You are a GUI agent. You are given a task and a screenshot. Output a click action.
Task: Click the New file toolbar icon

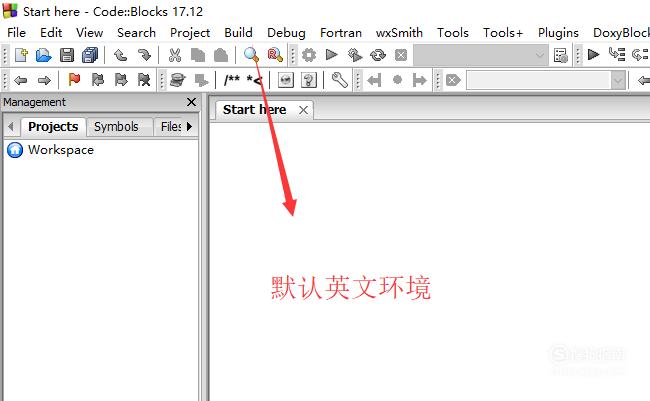point(21,55)
